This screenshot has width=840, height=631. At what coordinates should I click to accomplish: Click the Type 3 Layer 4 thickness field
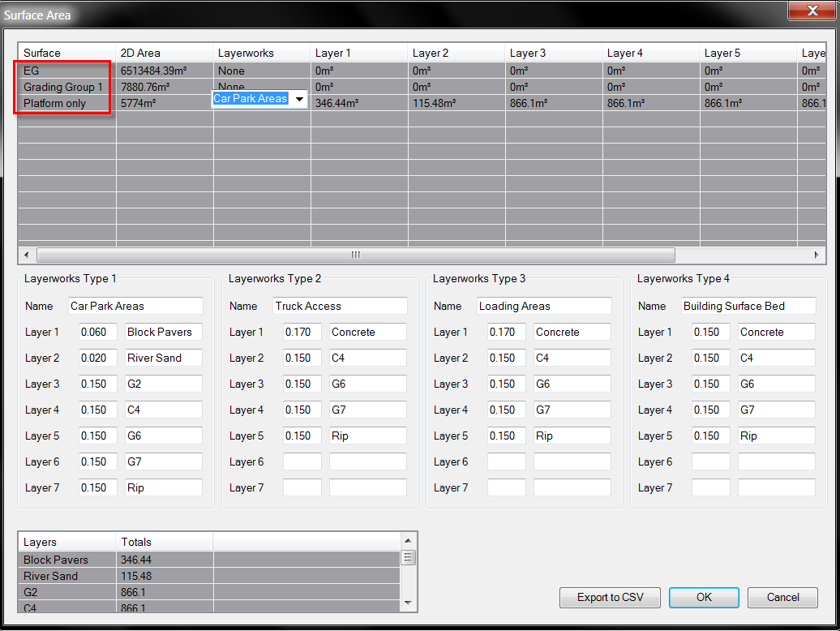506,410
